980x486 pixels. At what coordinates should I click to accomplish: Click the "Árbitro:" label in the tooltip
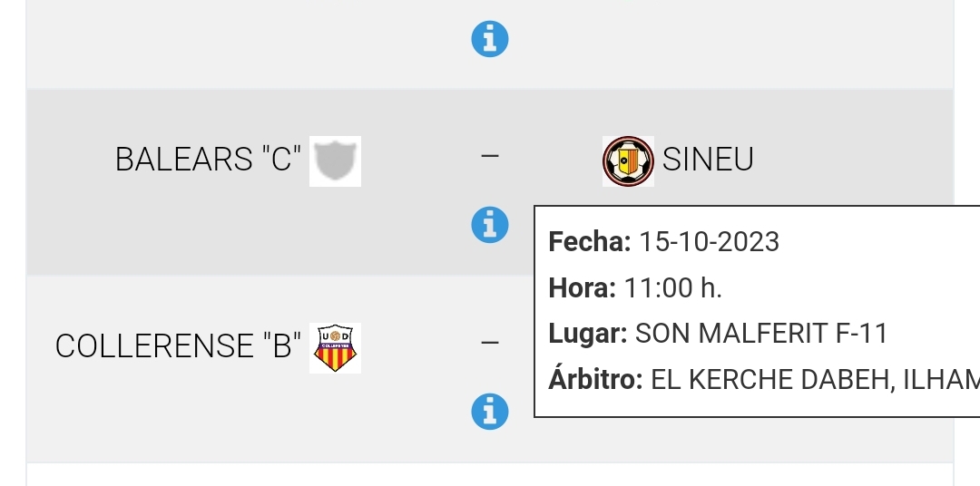pyautogui.click(x=596, y=380)
